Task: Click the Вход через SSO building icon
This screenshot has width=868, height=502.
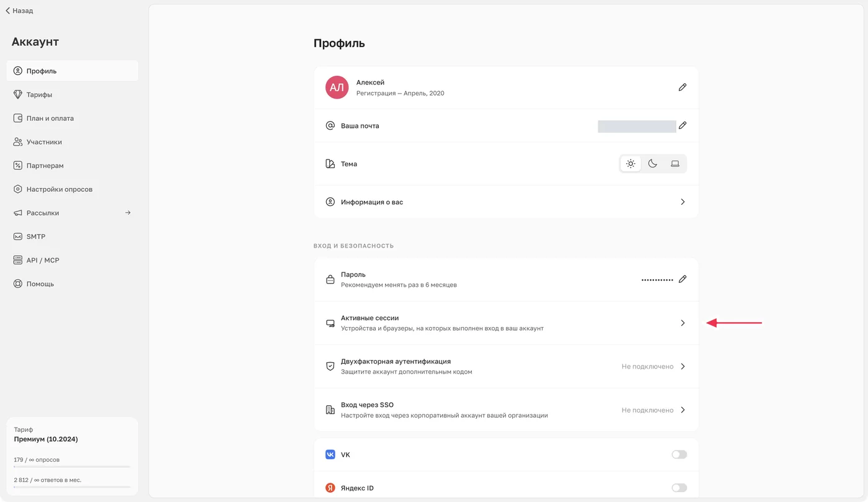Action: click(x=330, y=410)
